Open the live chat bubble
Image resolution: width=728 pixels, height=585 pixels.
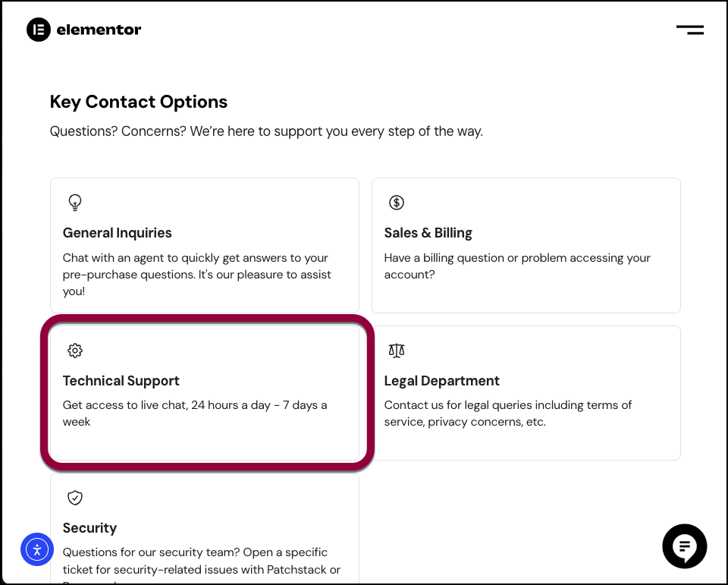pos(684,546)
